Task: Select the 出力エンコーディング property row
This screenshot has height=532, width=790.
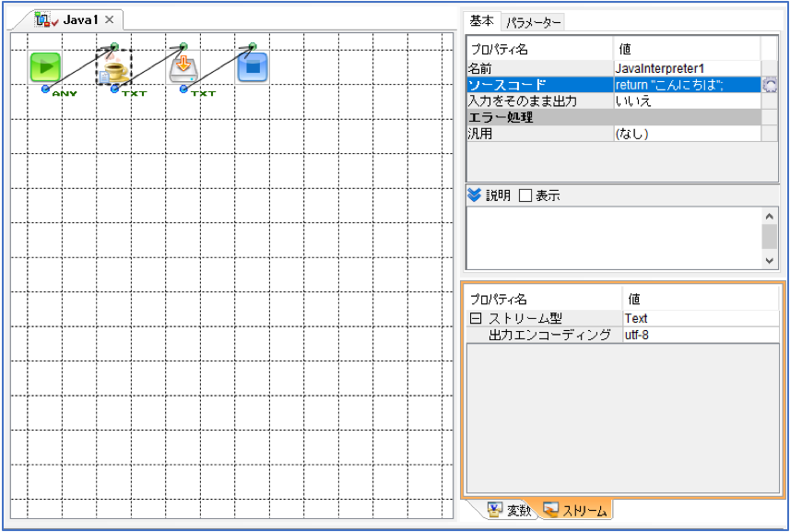Action: point(623,335)
